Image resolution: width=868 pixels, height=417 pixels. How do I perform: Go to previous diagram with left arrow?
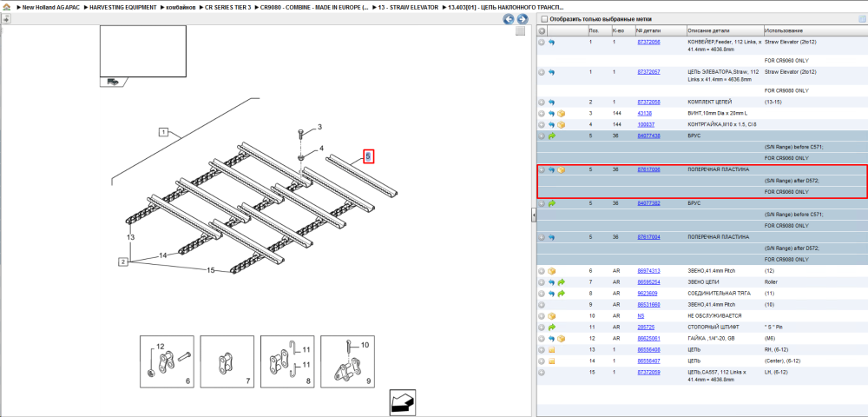point(508,19)
